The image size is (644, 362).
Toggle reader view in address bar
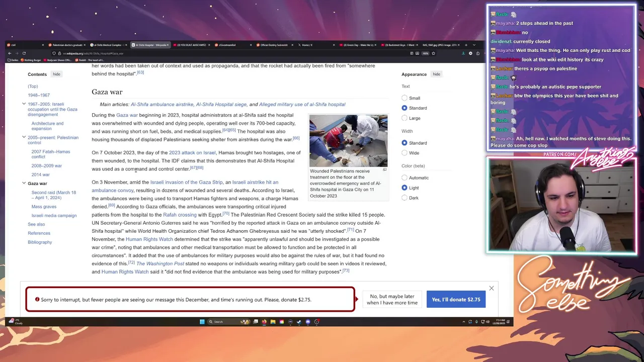pos(412,53)
